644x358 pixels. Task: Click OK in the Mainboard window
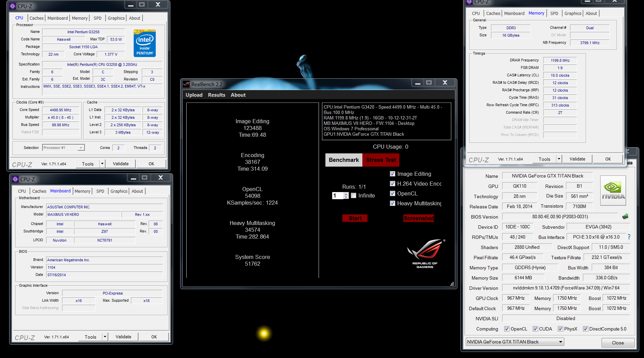pyautogui.click(x=154, y=337)
